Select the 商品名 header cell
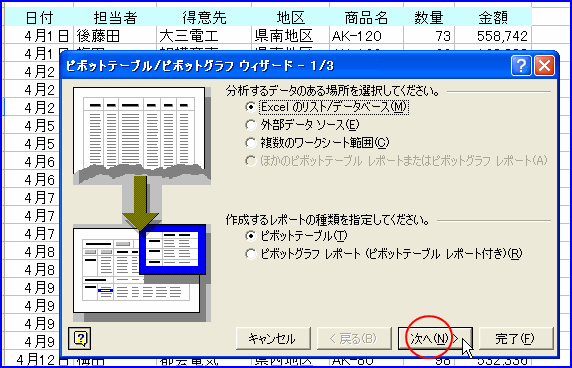572x368 pixels. 366,17
